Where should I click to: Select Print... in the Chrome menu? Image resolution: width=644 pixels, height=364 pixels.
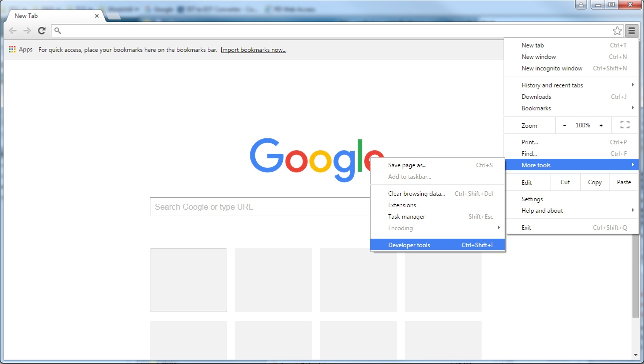572,142
